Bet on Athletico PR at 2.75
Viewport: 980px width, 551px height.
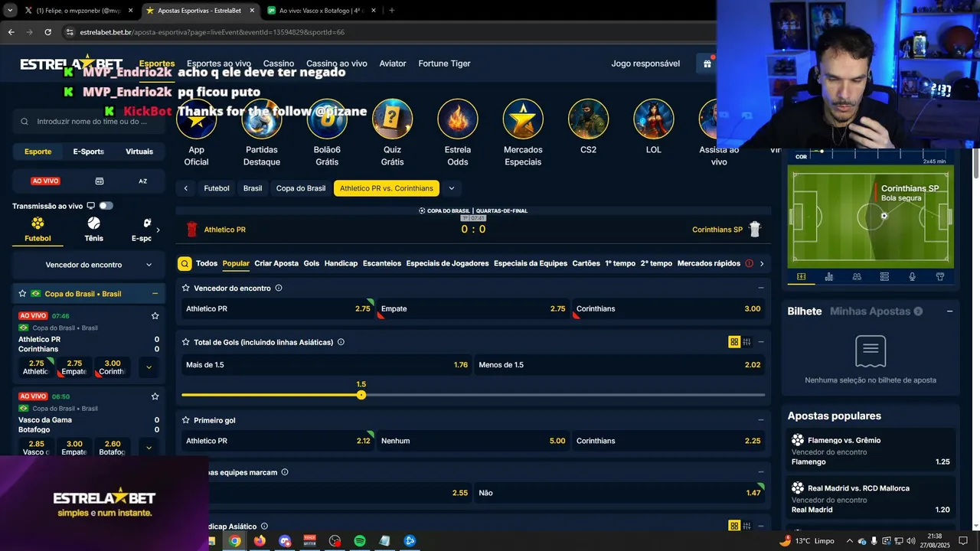(x=279, y=308)
